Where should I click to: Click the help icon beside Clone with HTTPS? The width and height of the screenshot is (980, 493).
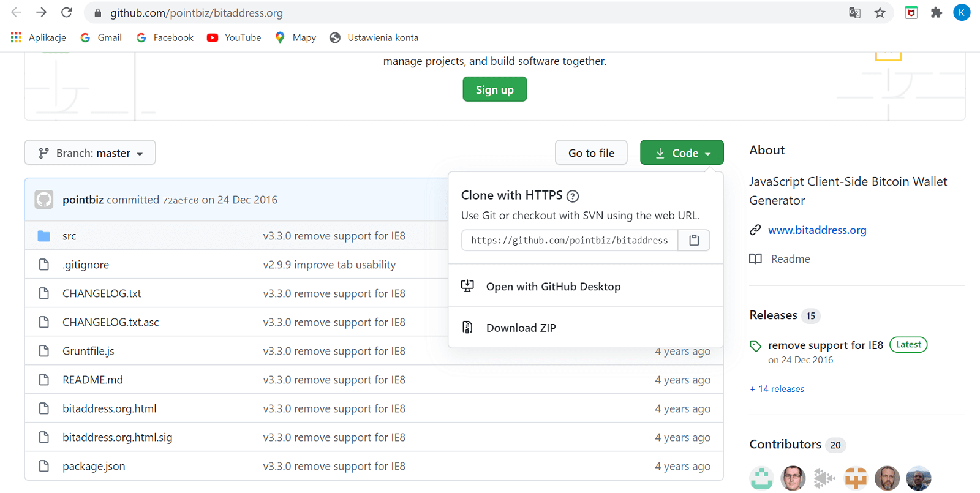[x=573, y=196]
